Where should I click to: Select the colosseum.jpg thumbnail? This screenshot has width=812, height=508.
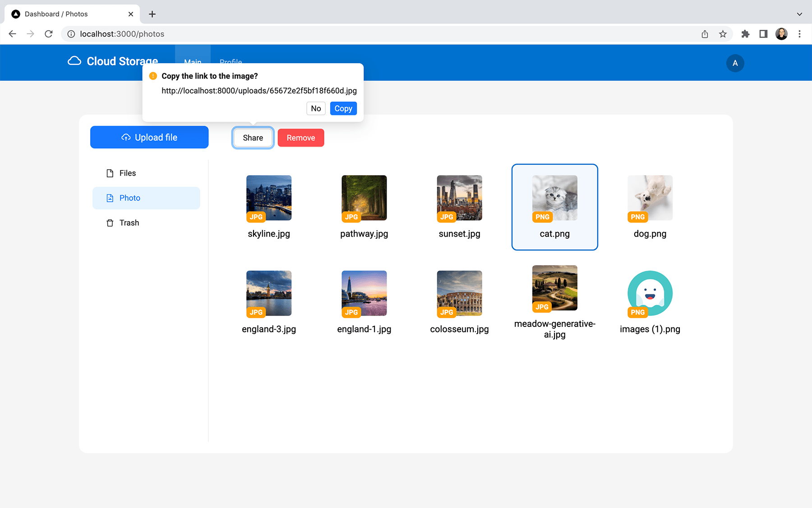(x=459, y=293)
